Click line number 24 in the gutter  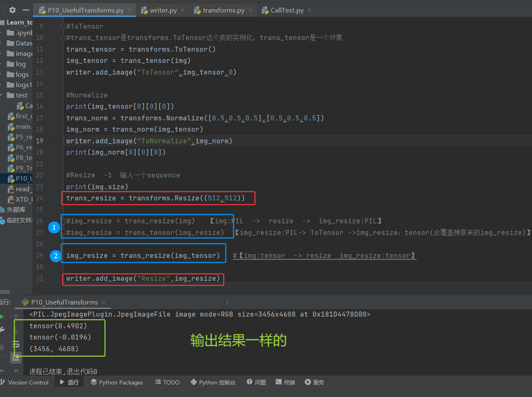(x=40, y=198)
